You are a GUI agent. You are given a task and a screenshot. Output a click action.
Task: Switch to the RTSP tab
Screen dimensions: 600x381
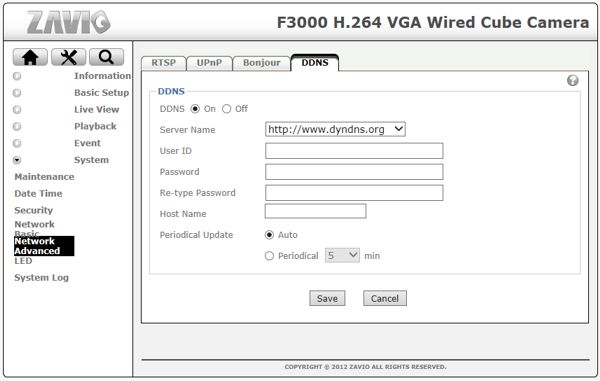click(164, 63)
